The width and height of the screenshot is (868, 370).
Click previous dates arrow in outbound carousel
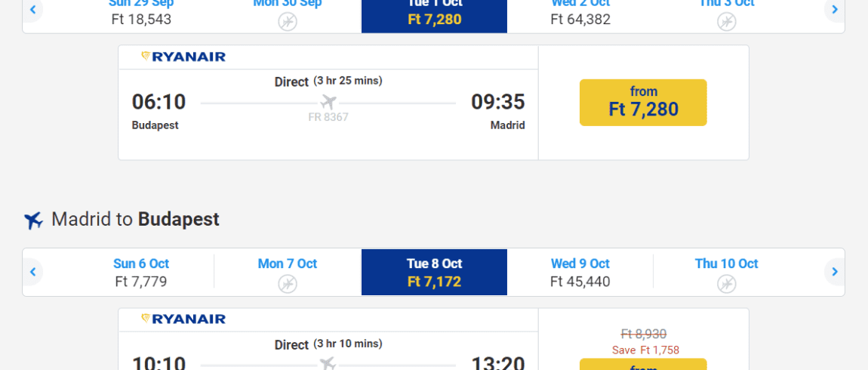(x=32, y=9)
